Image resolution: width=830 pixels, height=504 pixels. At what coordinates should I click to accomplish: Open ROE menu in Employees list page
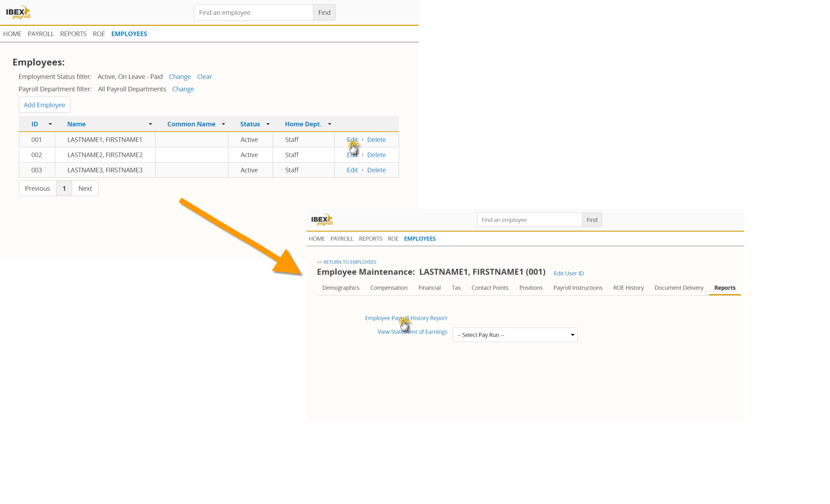point(99,34)
